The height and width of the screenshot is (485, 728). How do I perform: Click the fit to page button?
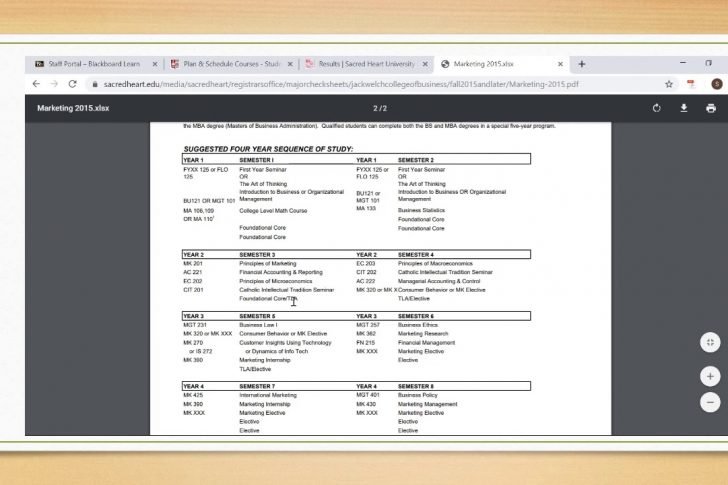pos(710,342)
